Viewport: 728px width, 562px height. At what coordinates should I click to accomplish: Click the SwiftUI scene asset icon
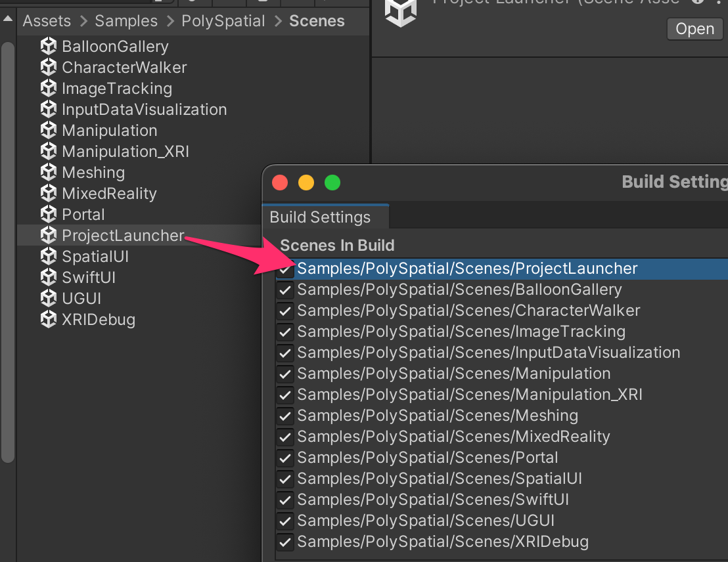[49, 277]
